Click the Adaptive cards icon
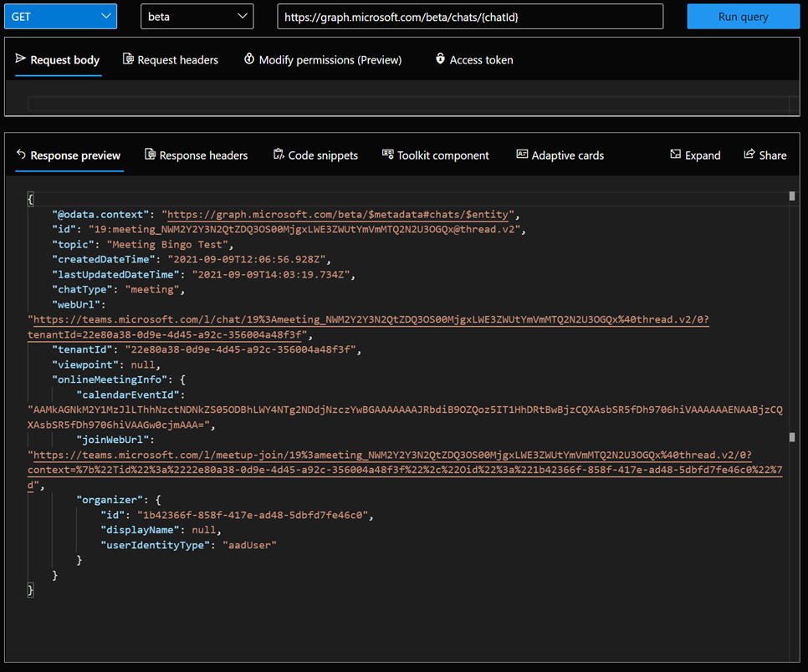 (x=522, y=154)
